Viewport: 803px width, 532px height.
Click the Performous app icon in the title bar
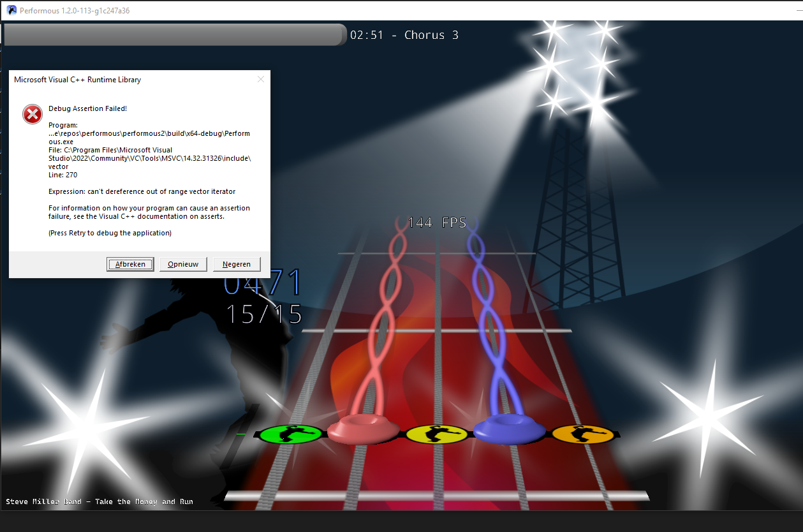coord(11,10)
